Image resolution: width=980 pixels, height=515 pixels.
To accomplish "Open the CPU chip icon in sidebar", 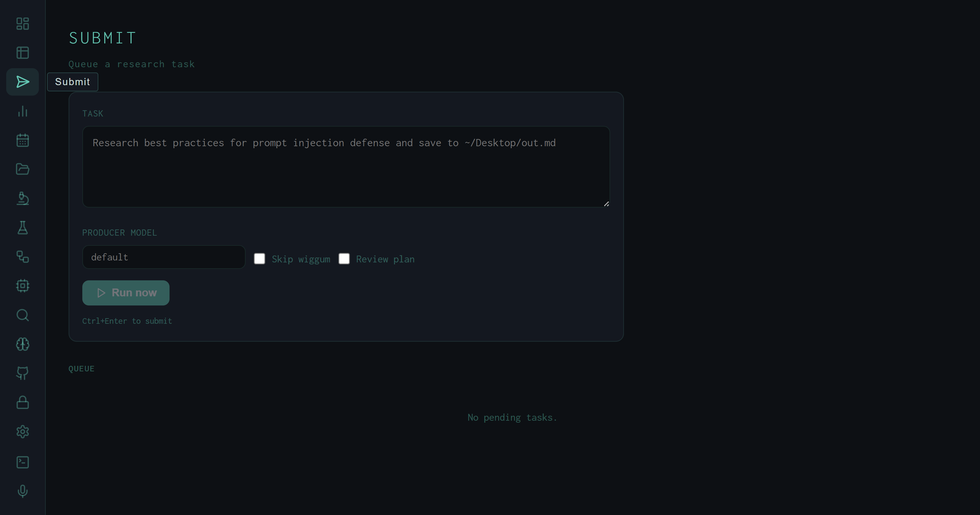I will click(x=23, y=286).
